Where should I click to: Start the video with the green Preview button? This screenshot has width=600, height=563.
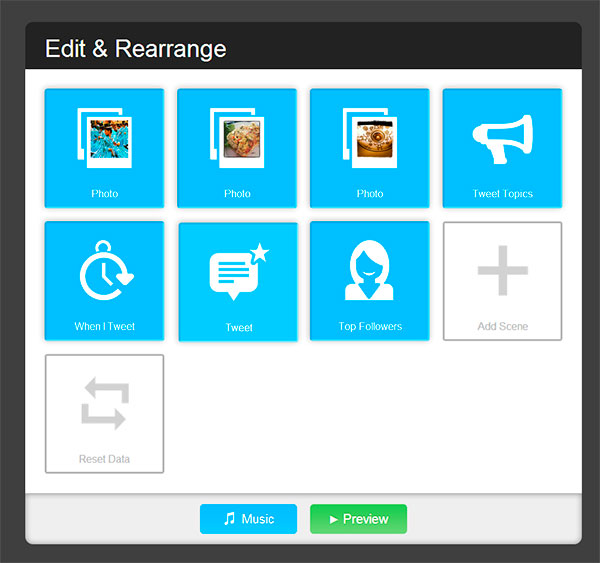[359, 519]
